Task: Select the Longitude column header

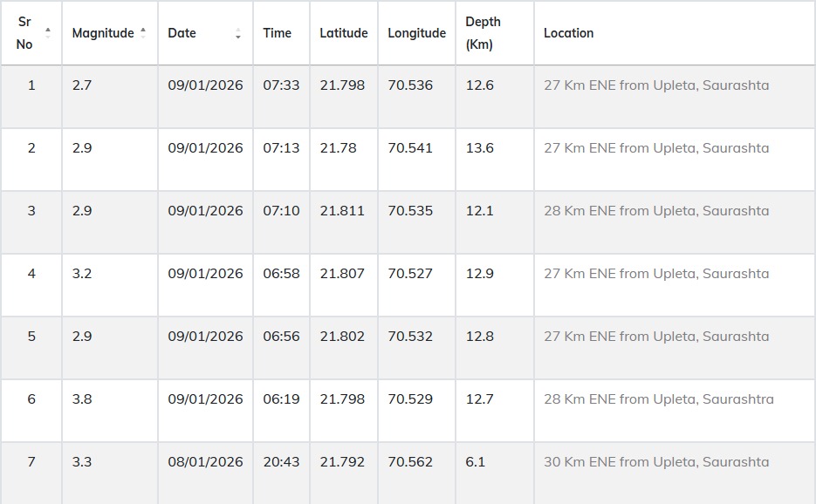Action: point(416,33)
